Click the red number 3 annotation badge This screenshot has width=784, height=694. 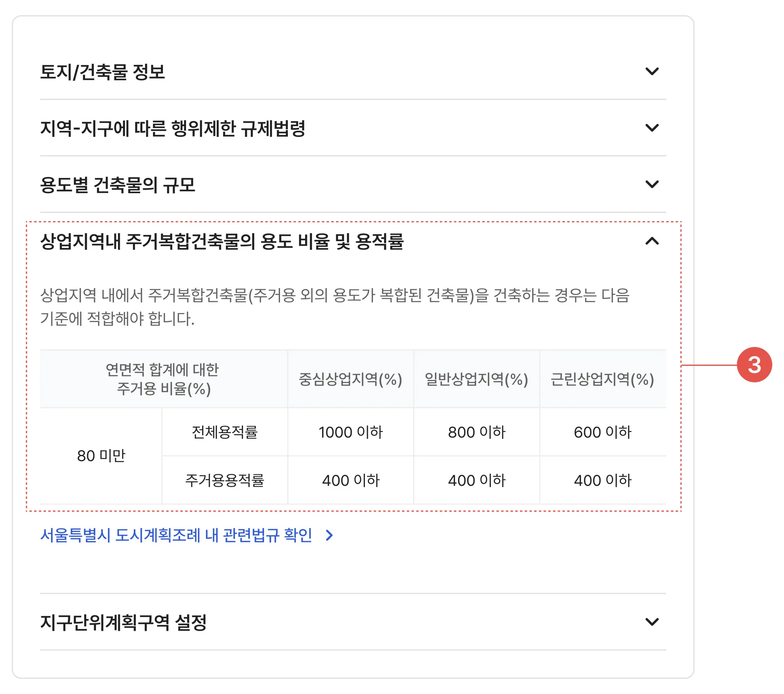point(754,365)
